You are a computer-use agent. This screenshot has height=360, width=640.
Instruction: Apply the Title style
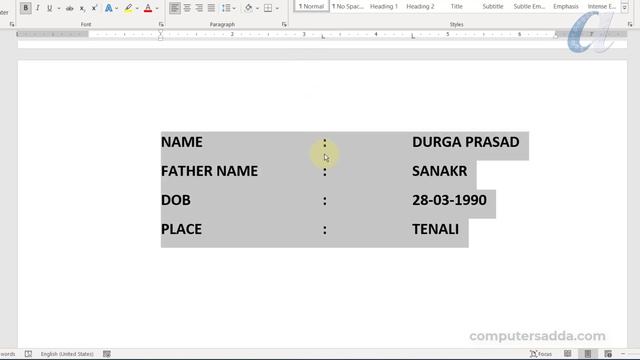point(456,6)
